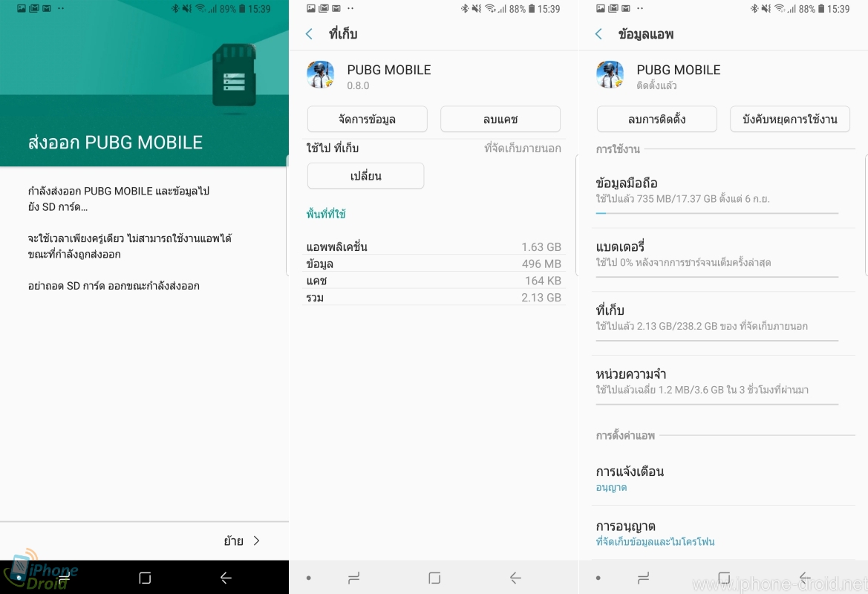Screen dimensions: 868x594
Task: Tap Recents button in left phone navigation bar
Action: click(x=64, y=578)
